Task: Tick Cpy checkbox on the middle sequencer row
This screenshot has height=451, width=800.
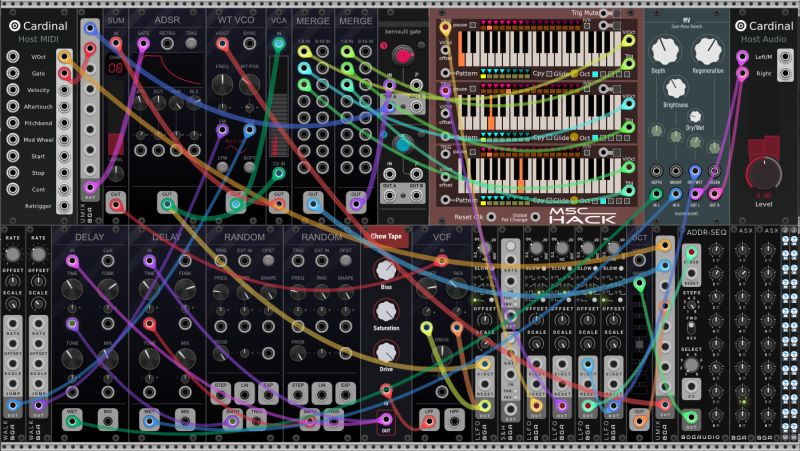Action: click(x=549, y=138)
